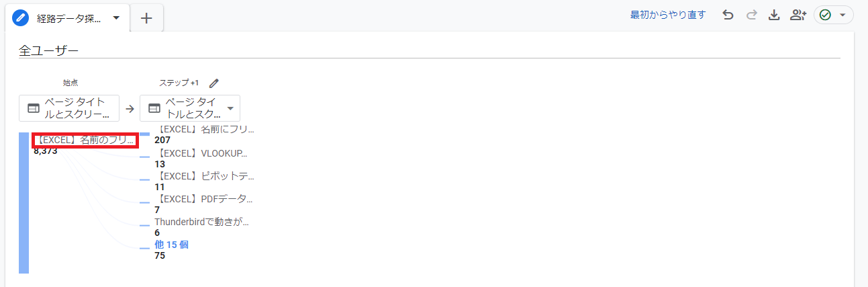Expand the green checkmark status dropdown
This screenshot has height=287, width=868.
[842, 15]
